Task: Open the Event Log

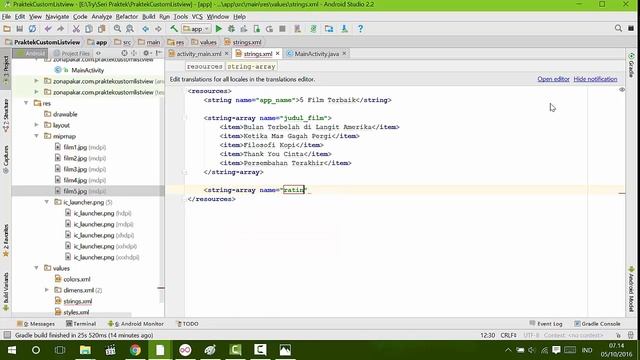Action: pyautogui.click(x=546, y=324)
